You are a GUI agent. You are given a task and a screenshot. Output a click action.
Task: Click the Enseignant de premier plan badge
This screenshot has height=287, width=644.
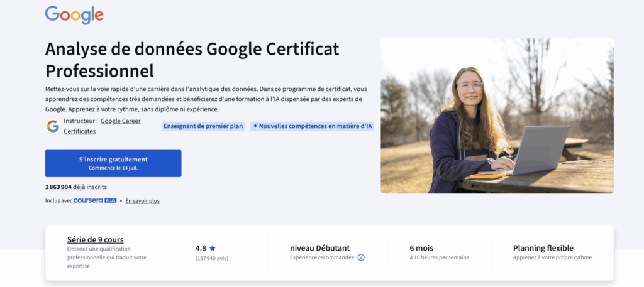203,126
